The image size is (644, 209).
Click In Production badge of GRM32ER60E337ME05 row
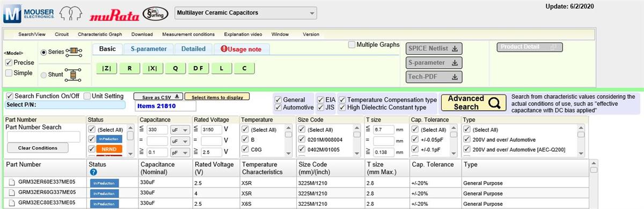[104, 183]
